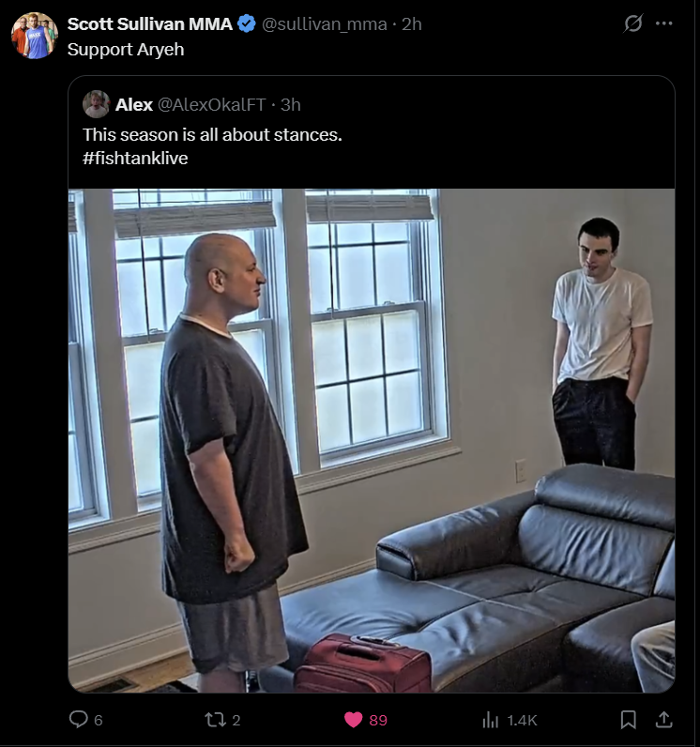
Task: Enlarge the quoted tweet's photo
Action: [x=372, y=441]
